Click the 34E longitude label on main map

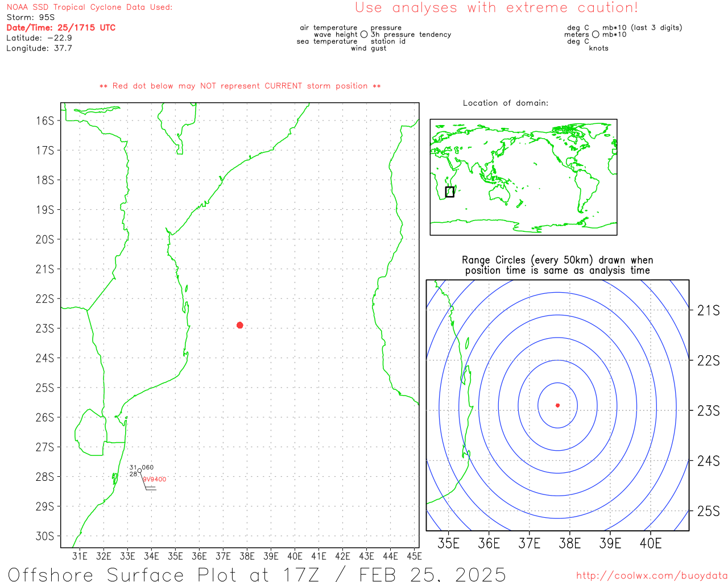(x=151, y=556)
